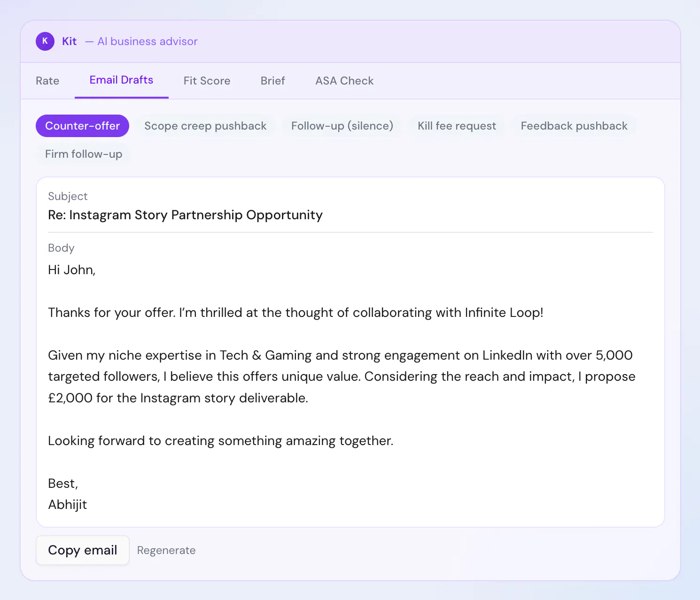Screen dimensions: 700x600
Task: Open the ASA Check tab
Action: (x=344, y=81)
